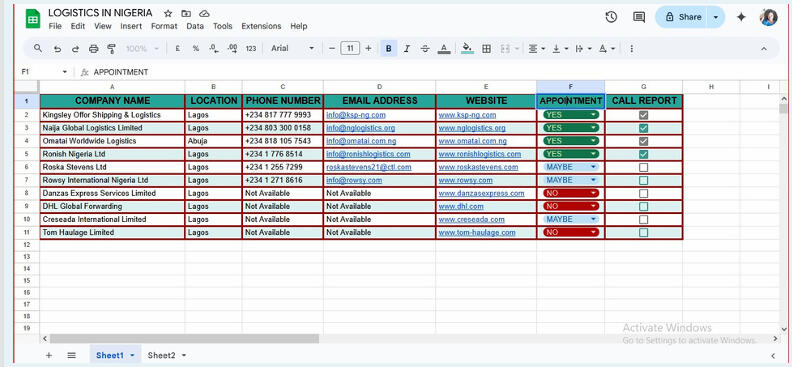Print the spreadsheet
The image size is (792, 367).
tap(93, 48)
